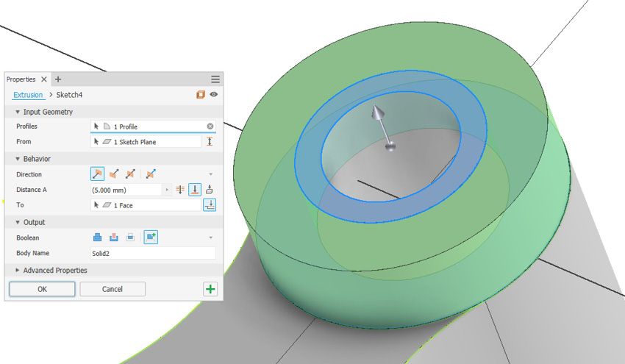The width and height of the screenshot is (625, 364).
Task: Click the Extrusion breadcrumb link
Action: tap(28, 95)
